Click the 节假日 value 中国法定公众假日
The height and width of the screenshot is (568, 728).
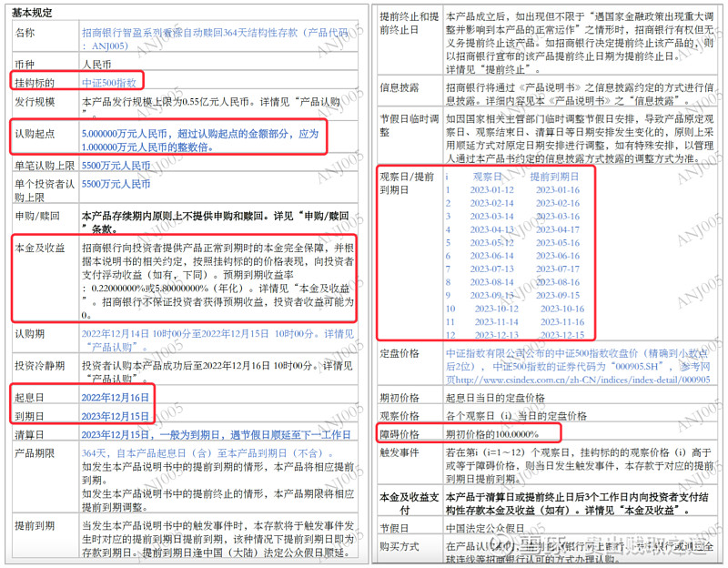tap(485, 529)
